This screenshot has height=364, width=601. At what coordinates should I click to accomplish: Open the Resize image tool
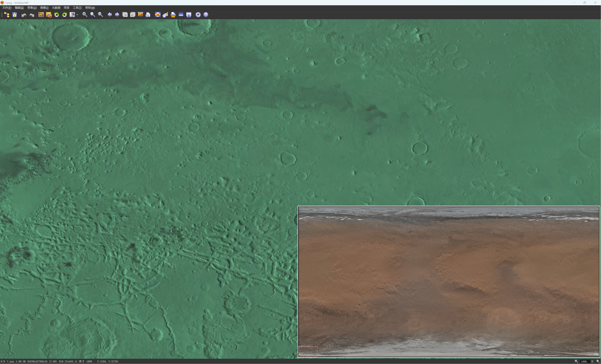(49, 15)
